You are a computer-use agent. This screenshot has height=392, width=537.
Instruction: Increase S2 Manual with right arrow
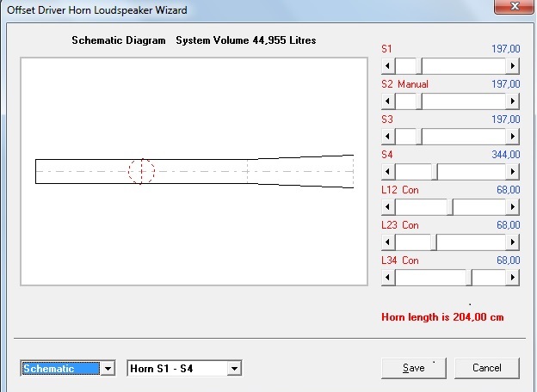click(x=513, y=101)
